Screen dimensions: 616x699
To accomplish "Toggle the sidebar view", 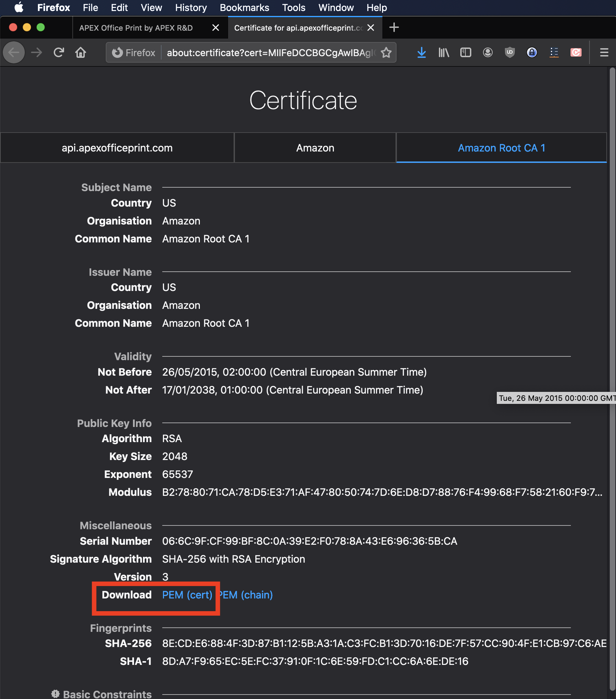I will pos(465,52).
